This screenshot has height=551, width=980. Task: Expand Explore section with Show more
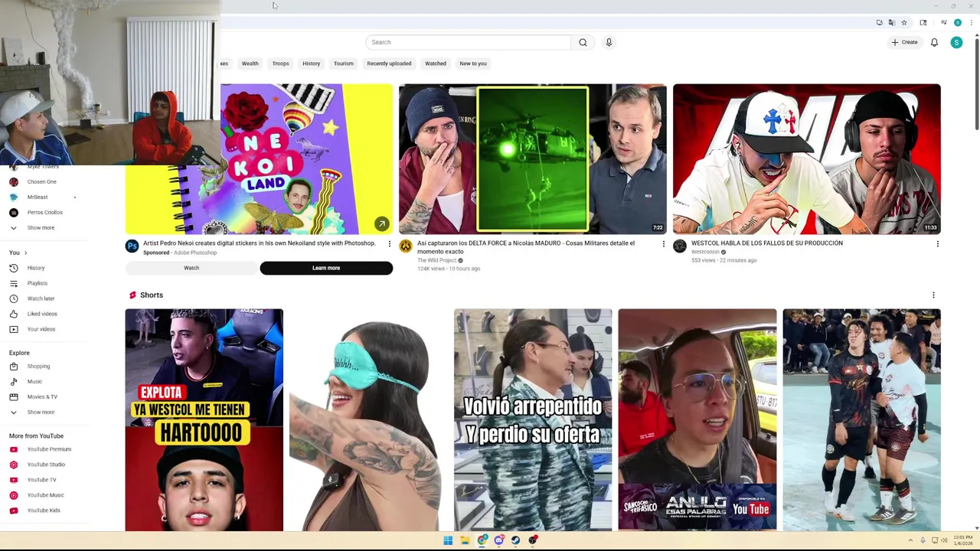(44, 412)
